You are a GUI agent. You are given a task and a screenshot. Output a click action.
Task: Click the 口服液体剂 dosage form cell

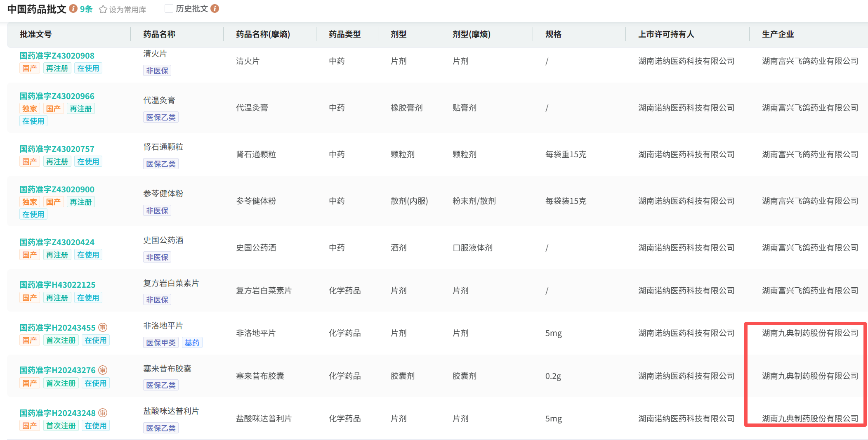473,248
